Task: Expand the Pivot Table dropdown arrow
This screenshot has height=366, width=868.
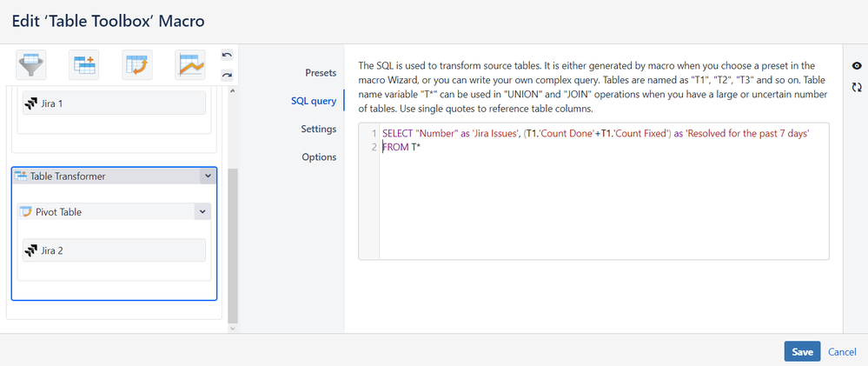Action: [202, 211]
